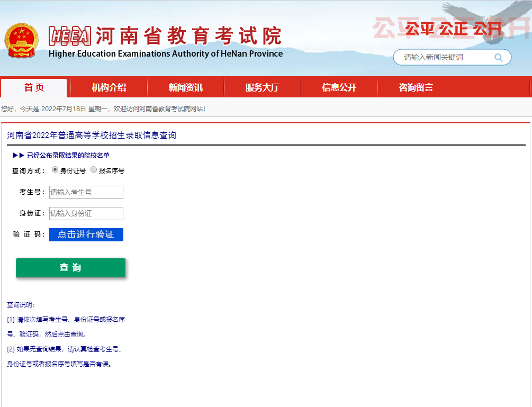The width and height of the screenshot is (532, 407).
Task: Select the 身份证号 query method radio
Action: (55, 170)
